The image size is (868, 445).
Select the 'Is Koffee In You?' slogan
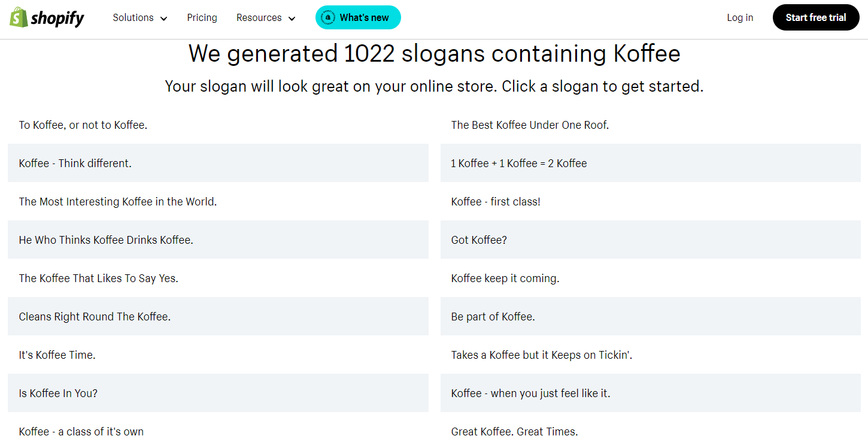tap(58, 393)
